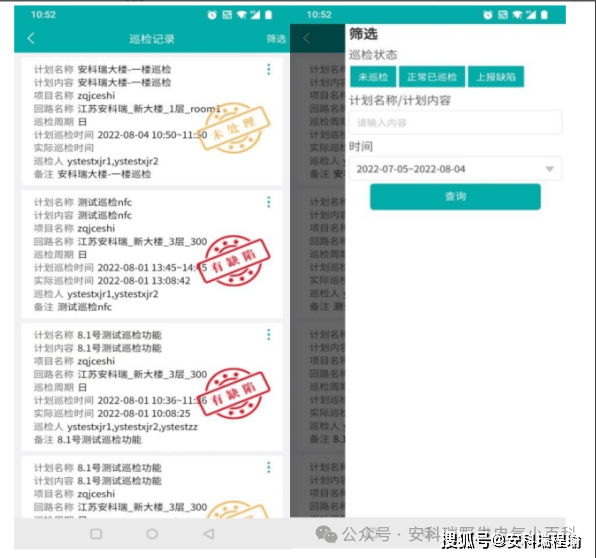596x558 pixels.
Task: Tap the dimmed back arrow behind the filter panel
Action: 307,38
